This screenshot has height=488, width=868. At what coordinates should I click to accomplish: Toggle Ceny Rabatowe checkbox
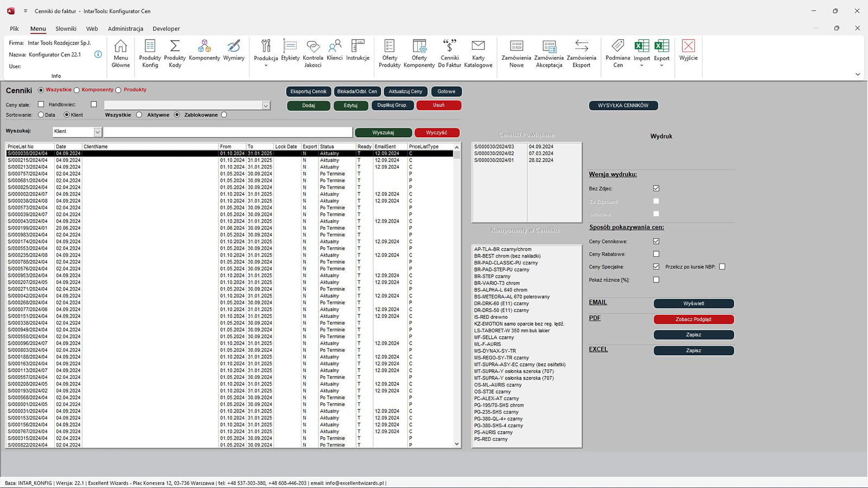point(656,254)
